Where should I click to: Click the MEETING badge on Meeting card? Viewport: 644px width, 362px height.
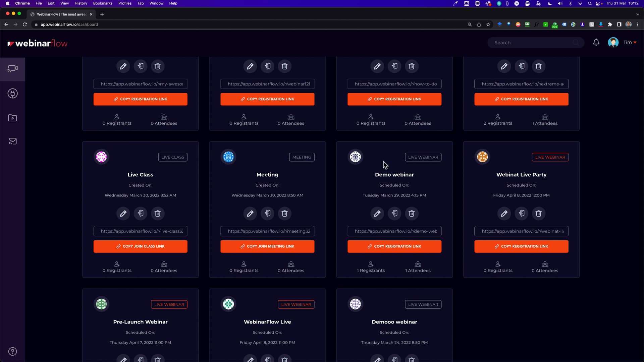coord(301,157)
